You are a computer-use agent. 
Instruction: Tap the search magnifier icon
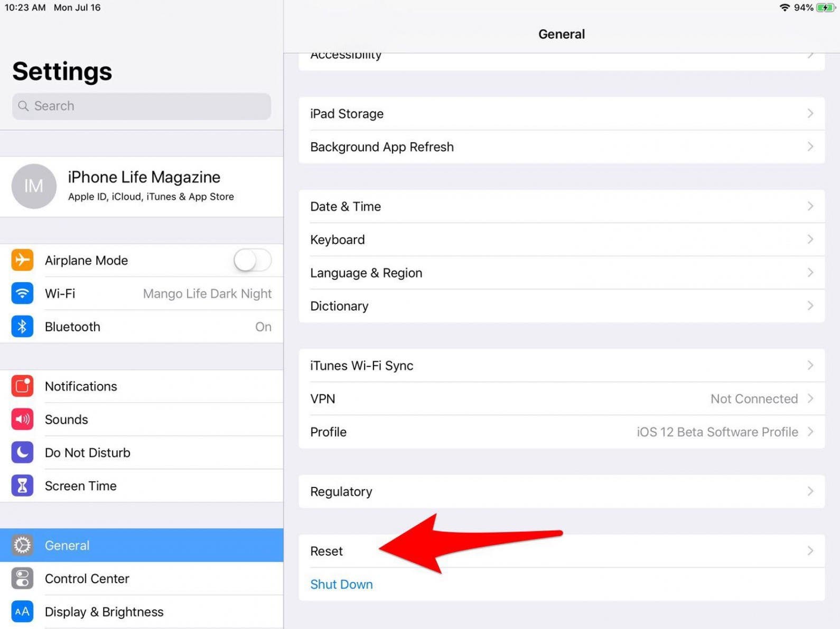click(23, 106)
